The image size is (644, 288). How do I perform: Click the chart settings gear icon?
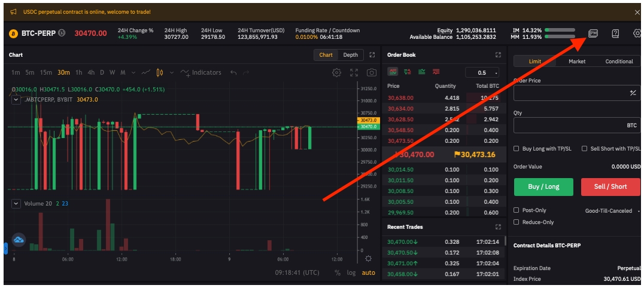337,72
